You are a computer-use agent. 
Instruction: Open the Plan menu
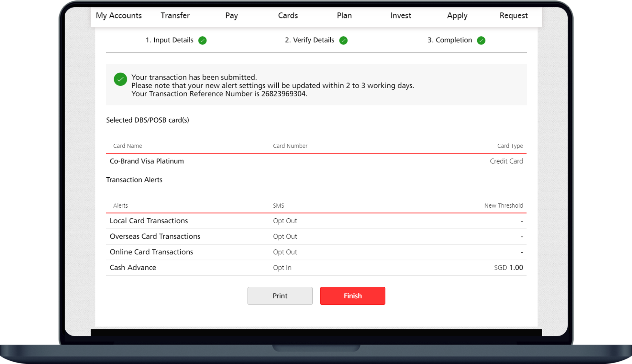[x=344, y=16]
